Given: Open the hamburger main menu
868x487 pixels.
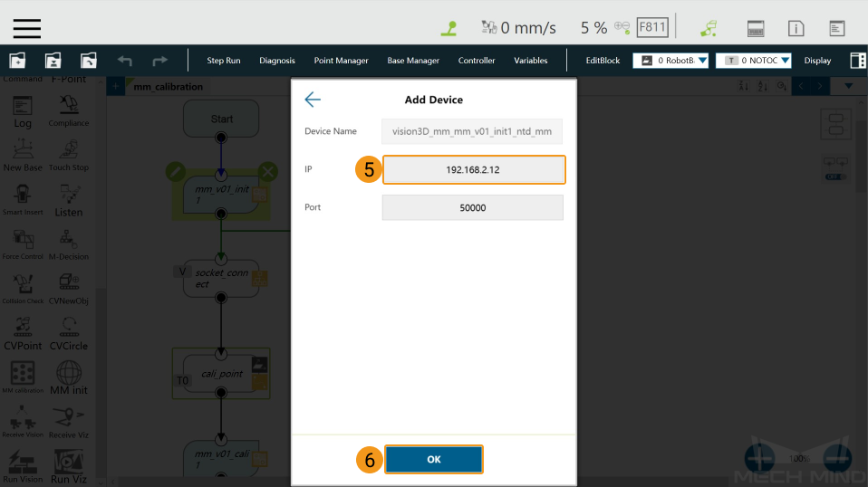Looking at the screenshot, I should tap(26, 28).
